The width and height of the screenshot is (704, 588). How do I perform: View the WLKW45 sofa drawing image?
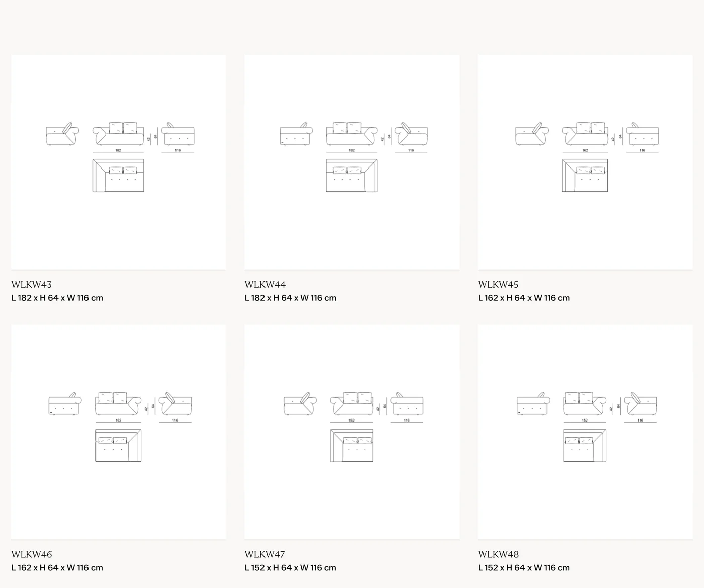[585, 162]
